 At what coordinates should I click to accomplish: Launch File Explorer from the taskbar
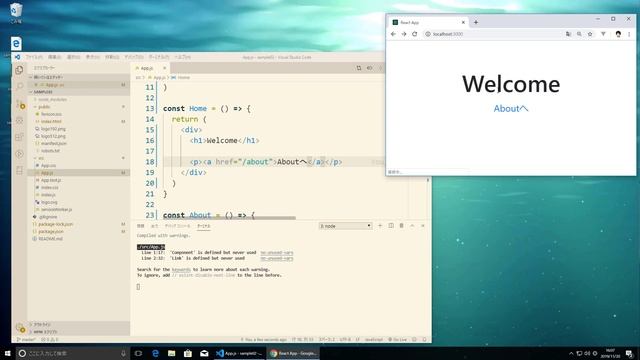(x=171, y=353)
